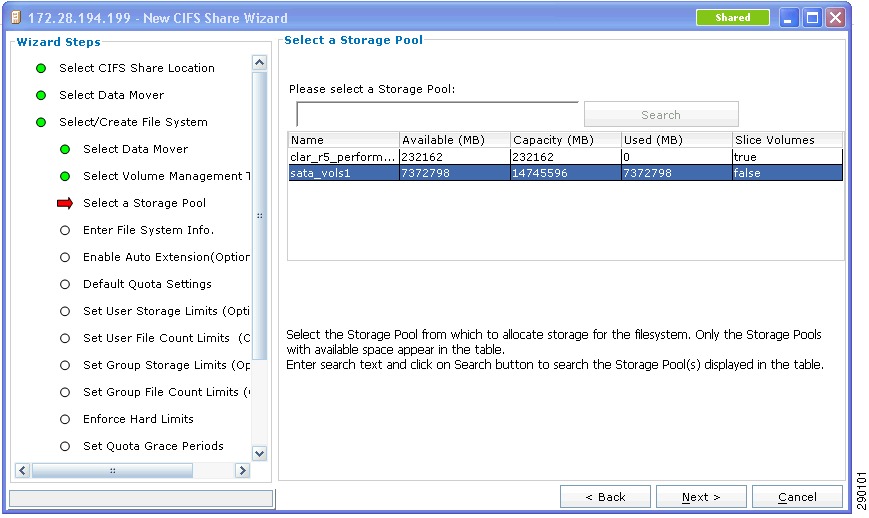Click the Back button
Image resolution: width=869 pixels, height=518 pixels.
(605, 497)
